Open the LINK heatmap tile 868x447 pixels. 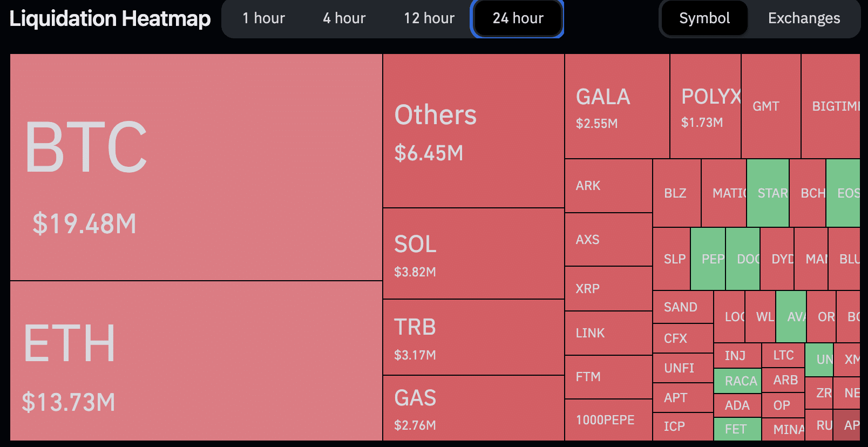tap(608, 333)
